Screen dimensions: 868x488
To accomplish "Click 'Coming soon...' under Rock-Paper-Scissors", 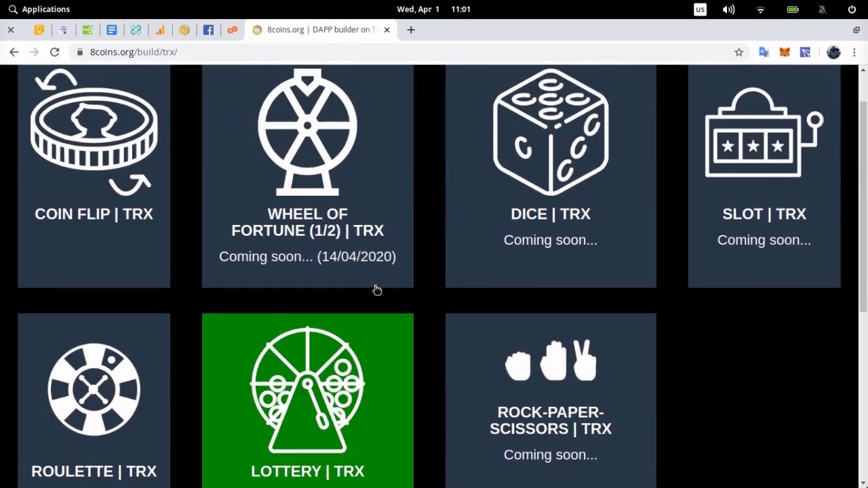I will tap(551, 455).
